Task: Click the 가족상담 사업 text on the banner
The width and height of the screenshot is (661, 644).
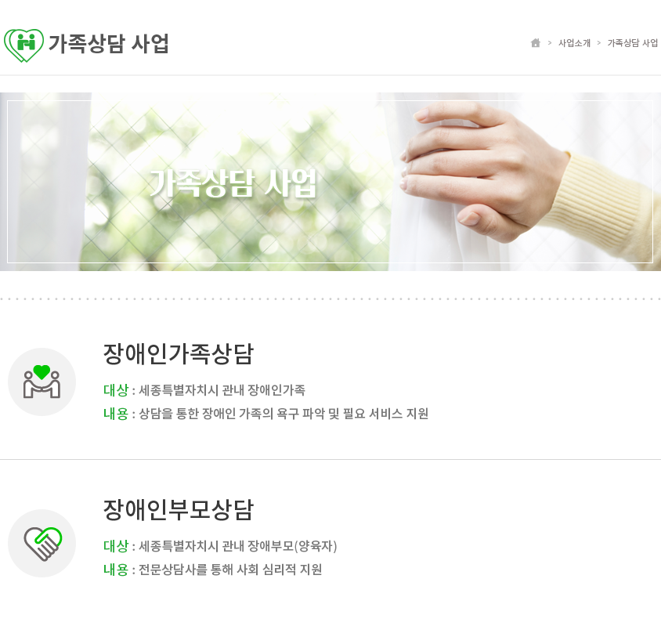Action: [233, 183]
